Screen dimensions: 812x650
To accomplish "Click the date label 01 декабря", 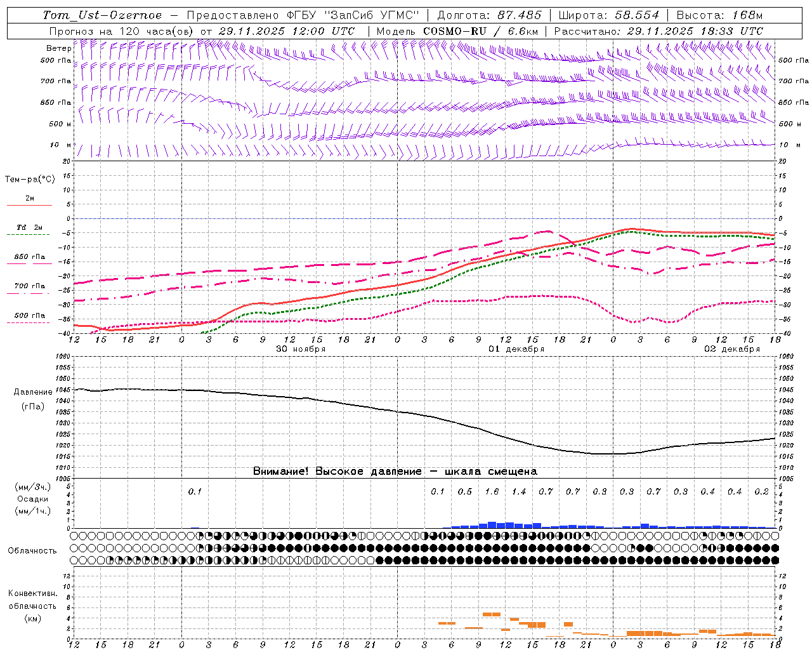I will [x=516, y=349].
